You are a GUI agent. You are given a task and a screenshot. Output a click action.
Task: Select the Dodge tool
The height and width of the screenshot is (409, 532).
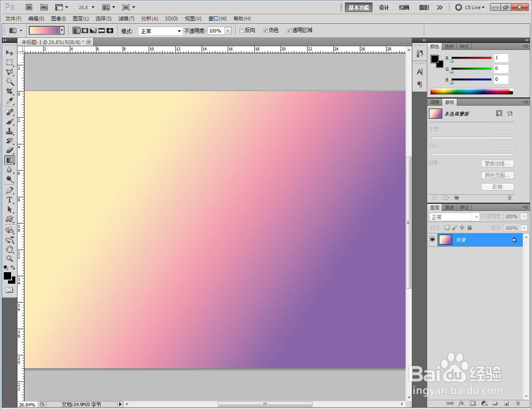click(10, 179)
